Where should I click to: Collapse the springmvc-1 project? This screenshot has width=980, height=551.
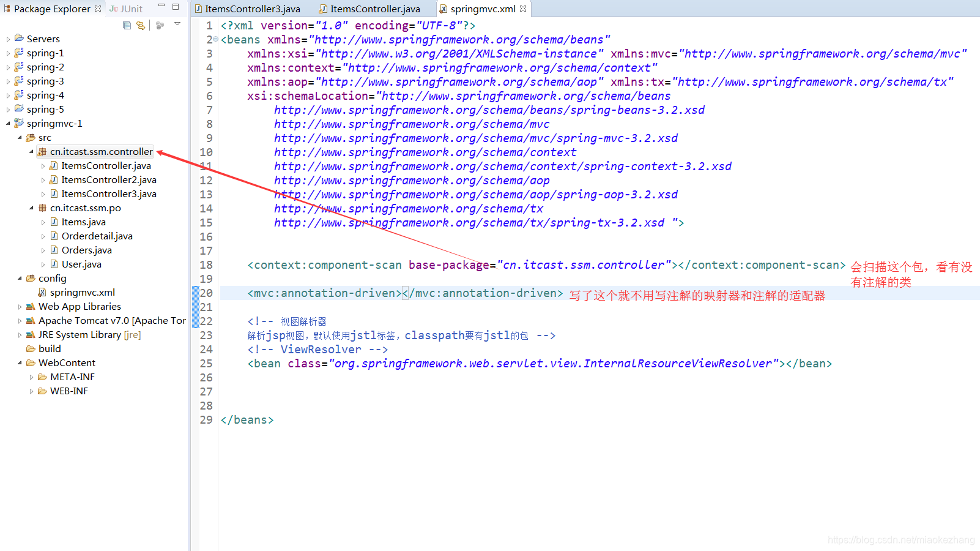[8, 124]
